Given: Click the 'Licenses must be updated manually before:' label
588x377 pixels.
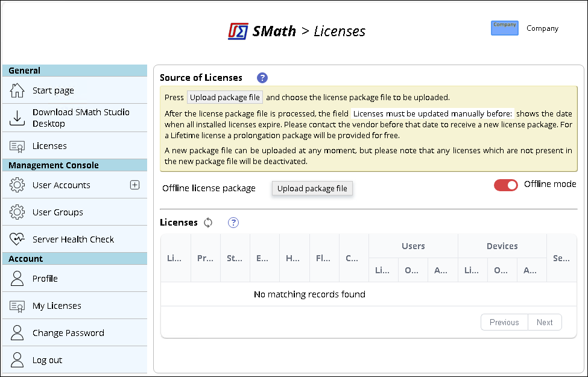Looking at the screenshot, I should [432, 113].
